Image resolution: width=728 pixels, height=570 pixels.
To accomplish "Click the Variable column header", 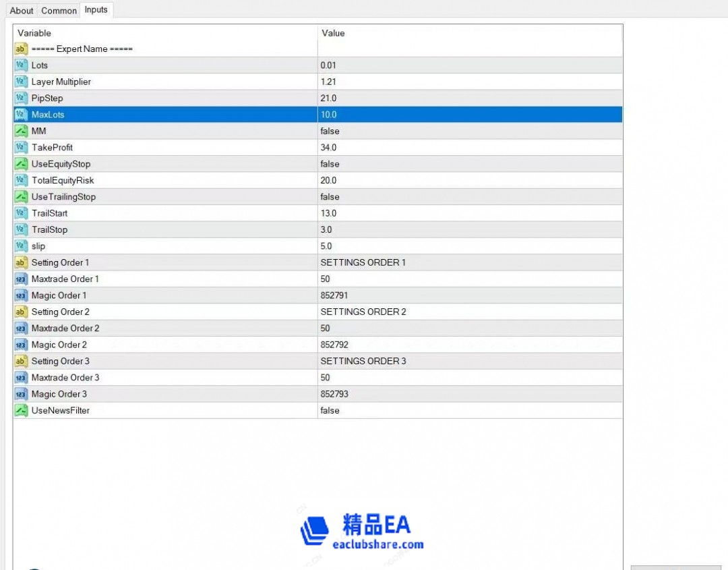I will click(x=34, y=33).
